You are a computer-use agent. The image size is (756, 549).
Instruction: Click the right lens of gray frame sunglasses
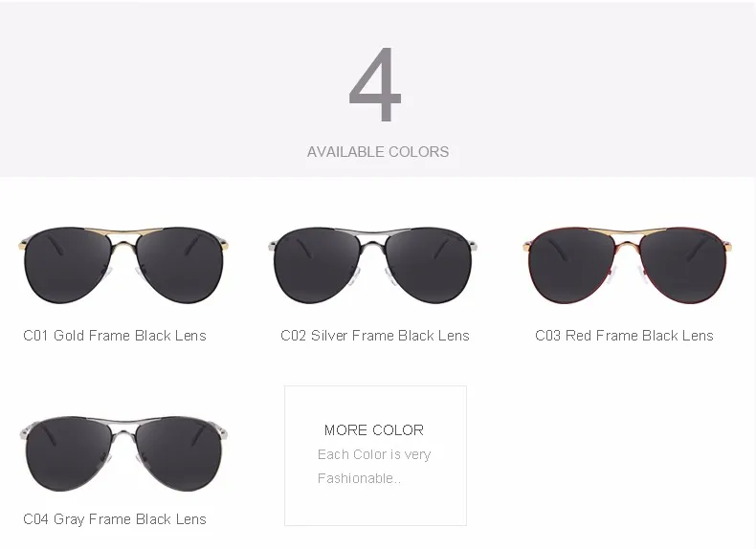pos(179,454)
